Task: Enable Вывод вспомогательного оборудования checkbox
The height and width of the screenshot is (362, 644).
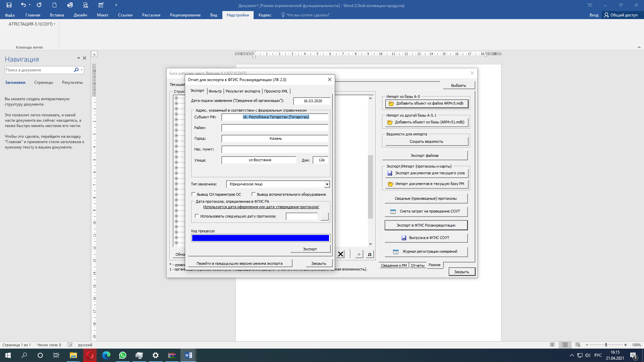Action: (x=254, y=194)
